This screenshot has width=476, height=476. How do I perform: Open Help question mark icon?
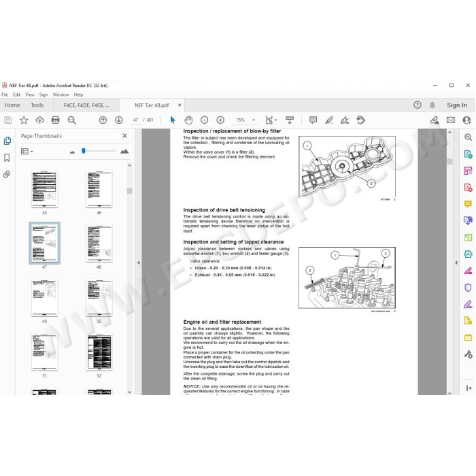[x=418, y=105]
